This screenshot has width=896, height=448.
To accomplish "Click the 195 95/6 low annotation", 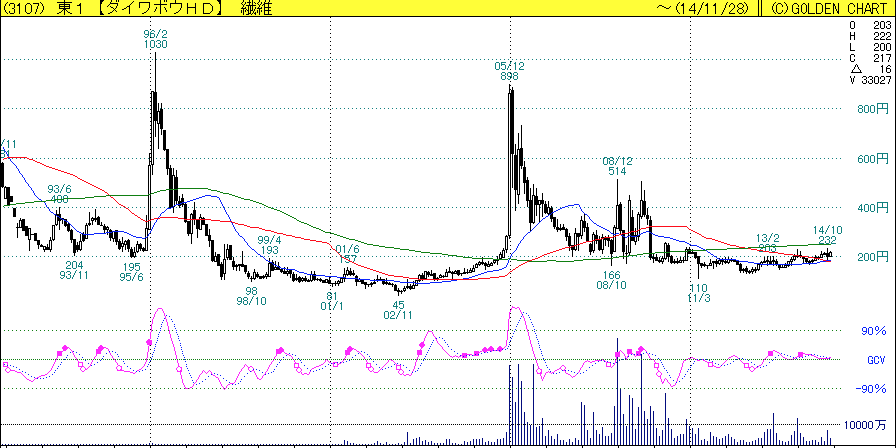I will point(131,273).
